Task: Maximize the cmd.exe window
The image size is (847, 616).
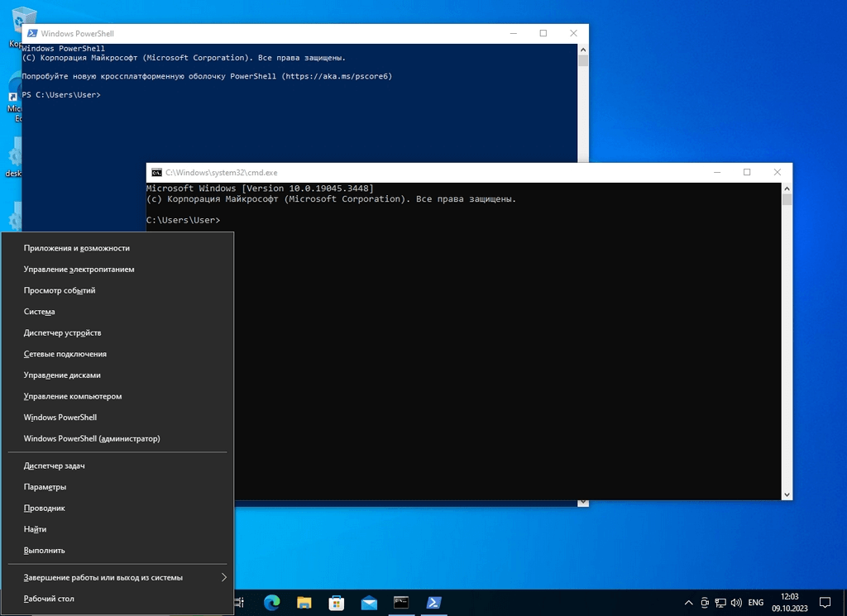Action: tap(747, 172)
